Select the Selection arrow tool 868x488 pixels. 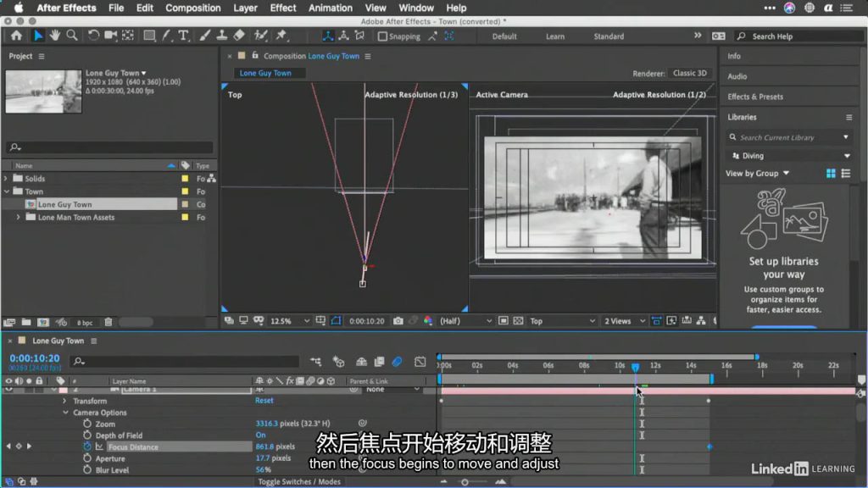(37, 36)
